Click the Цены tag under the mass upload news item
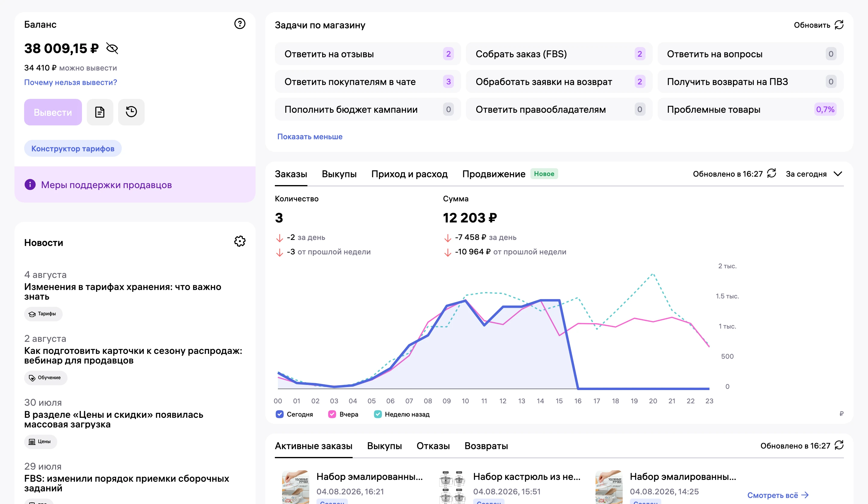This screenshot has width=868, height=504. tap(41, 441)
